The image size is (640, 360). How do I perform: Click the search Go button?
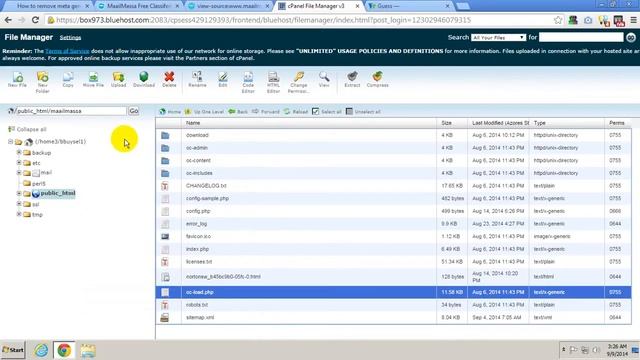[631, 38]
